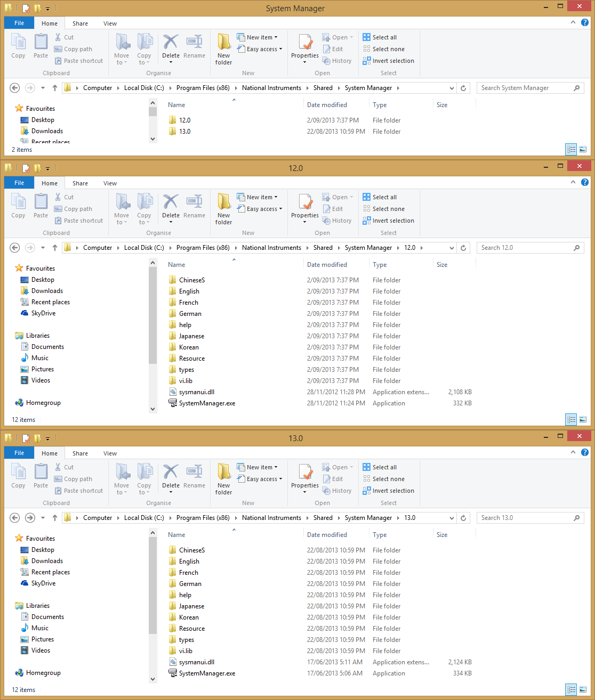595x700 pixels.
Task: Minimize the ribbon in System Manager window
Action: point(573,22)
